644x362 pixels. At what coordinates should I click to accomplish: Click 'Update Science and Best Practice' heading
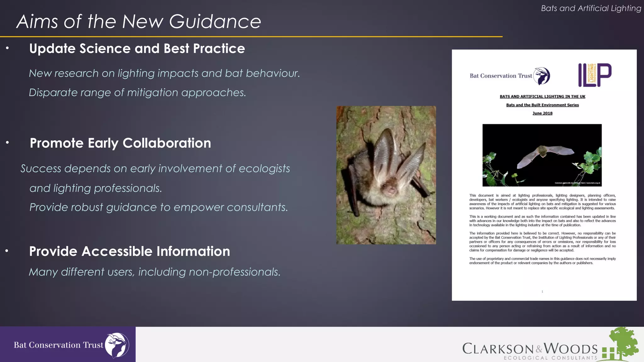[x=137, y=48]
